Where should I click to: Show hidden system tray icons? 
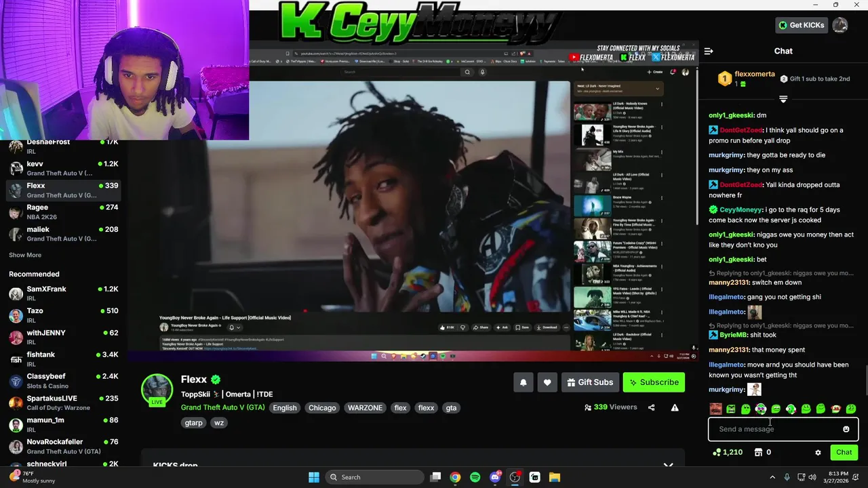(x=772, y=477)
